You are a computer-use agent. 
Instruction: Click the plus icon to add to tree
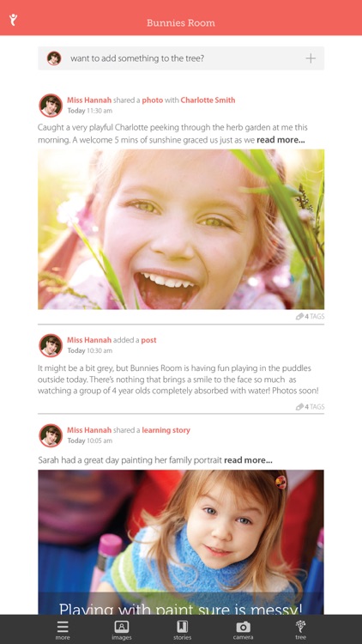pos(311,58)
